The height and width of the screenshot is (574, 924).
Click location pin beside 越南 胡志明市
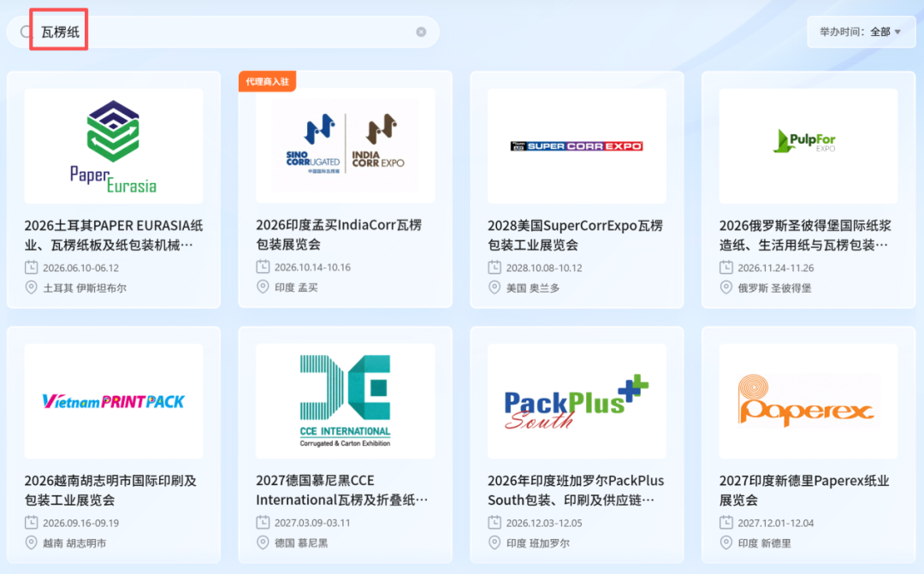(x=32, y=542)
